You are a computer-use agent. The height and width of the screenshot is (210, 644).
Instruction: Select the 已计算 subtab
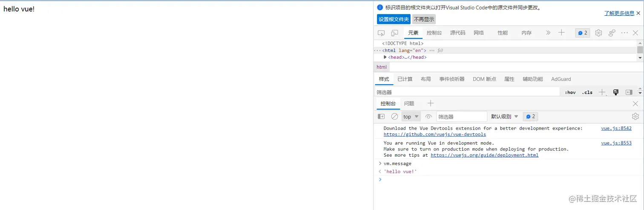tap(405, 79)
